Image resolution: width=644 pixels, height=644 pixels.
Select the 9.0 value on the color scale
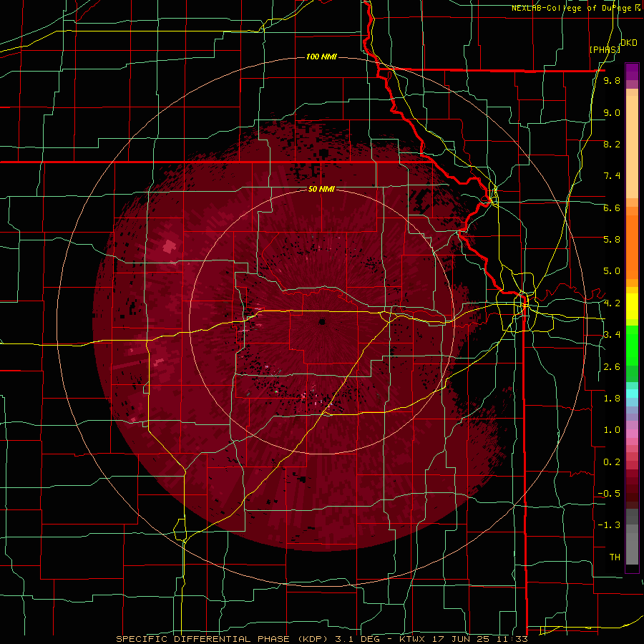click(x=612, y=112)
